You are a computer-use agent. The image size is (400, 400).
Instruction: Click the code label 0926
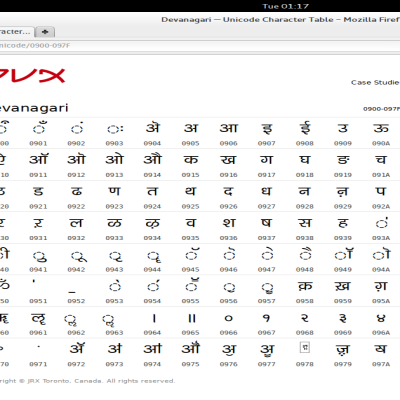tap(229, 206)
